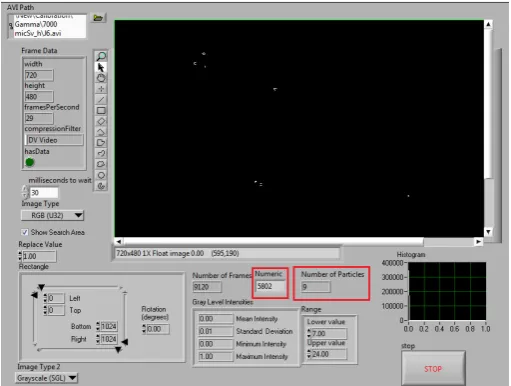
Task: Click the framesPerSecond value 29
Action: [39, 118]
